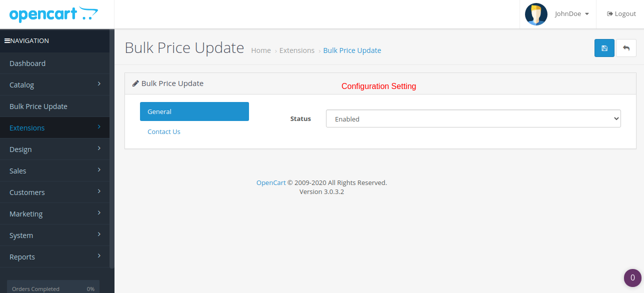Click the Orders Completed progress bar
This screenshot has width=644, height=293.
(x=52, y=288)
